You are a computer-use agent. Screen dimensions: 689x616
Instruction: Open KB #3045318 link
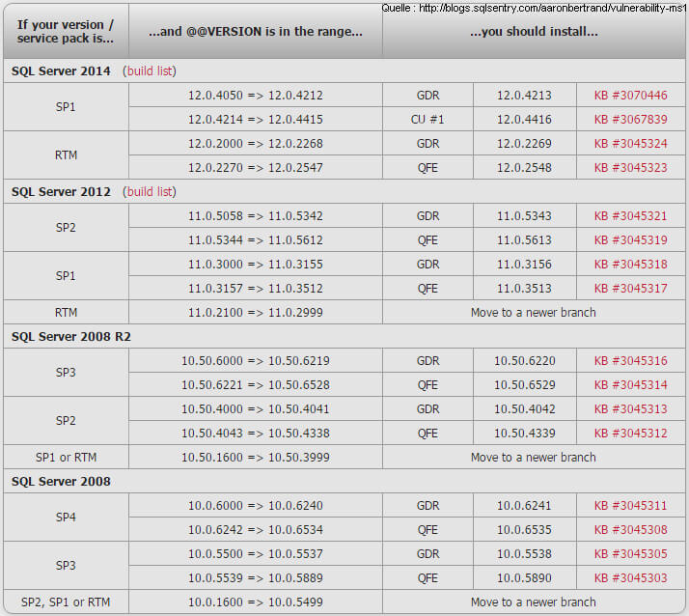tap(630, 265)
